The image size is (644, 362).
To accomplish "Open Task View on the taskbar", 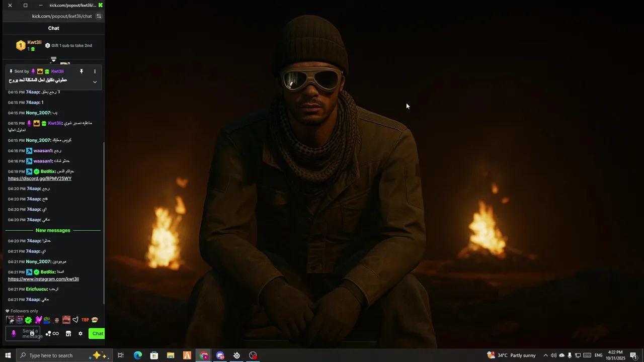I will pyautogui.click(x=121, y=355).
